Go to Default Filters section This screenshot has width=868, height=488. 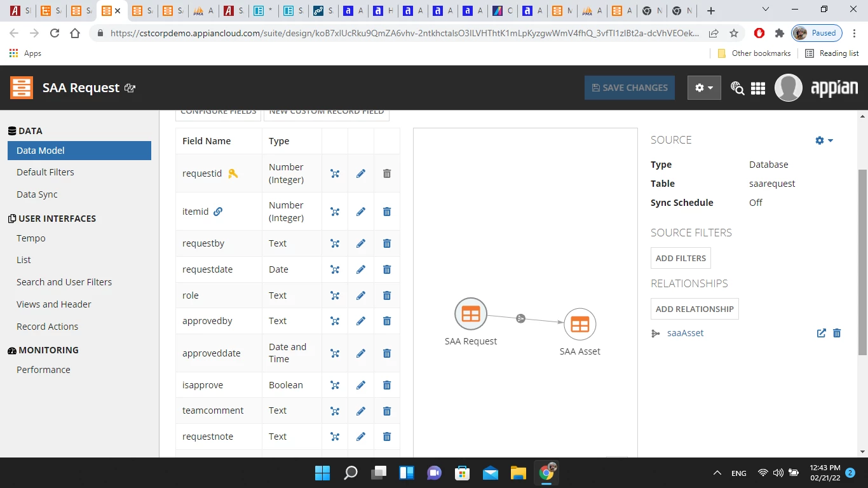(x=45, y=172)
